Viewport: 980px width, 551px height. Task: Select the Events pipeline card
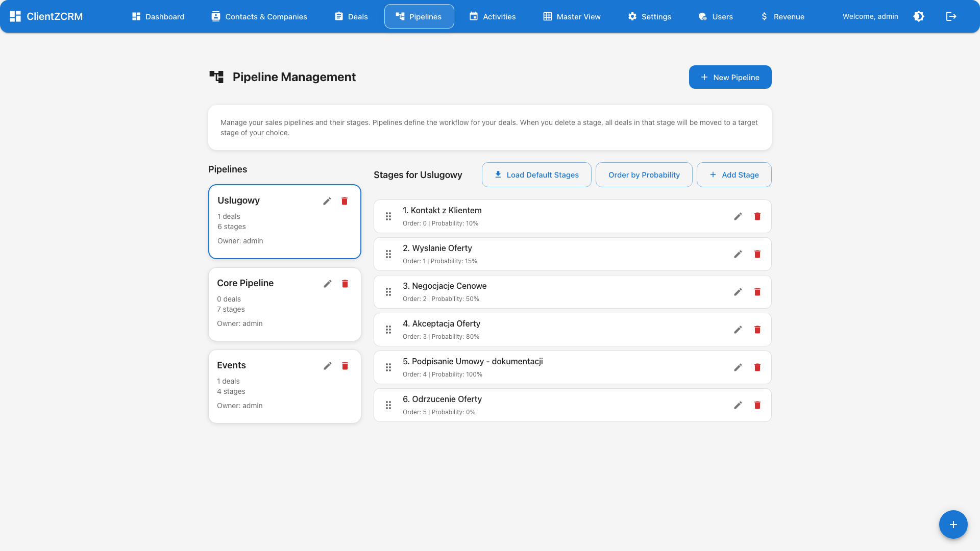coord(284,386)
